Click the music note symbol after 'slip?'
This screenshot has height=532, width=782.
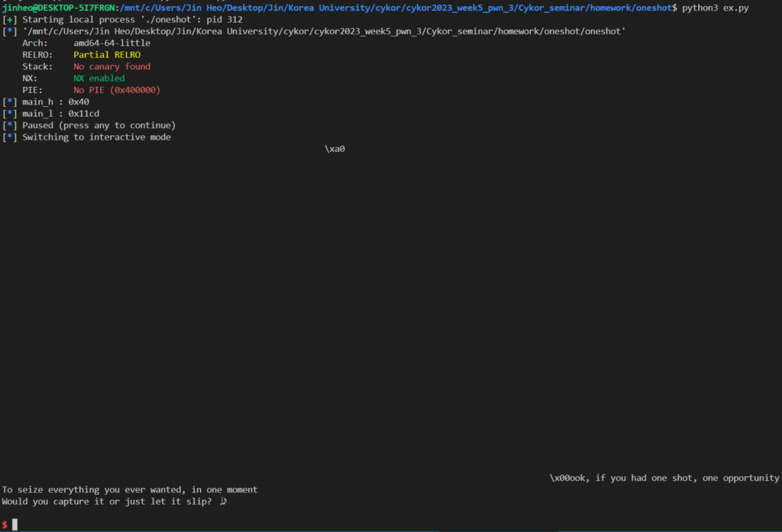(x=224, y=501)
